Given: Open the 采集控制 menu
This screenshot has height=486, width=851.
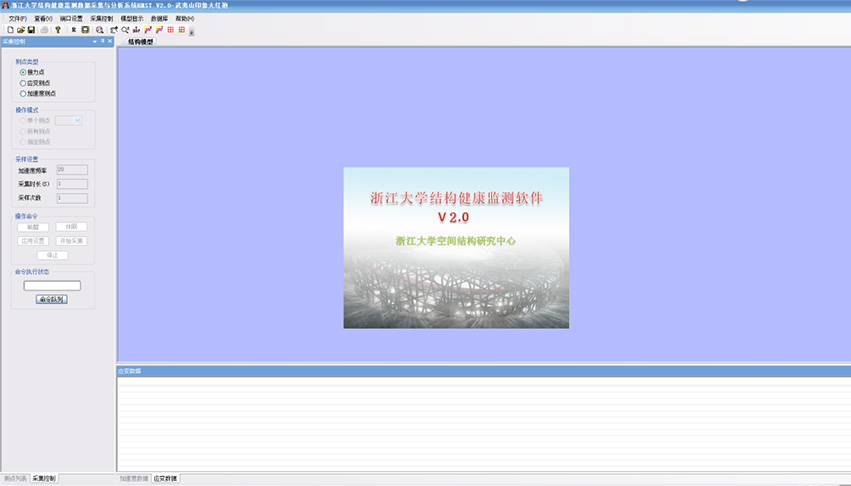Looking at the screenshot, I should point(101,18).
